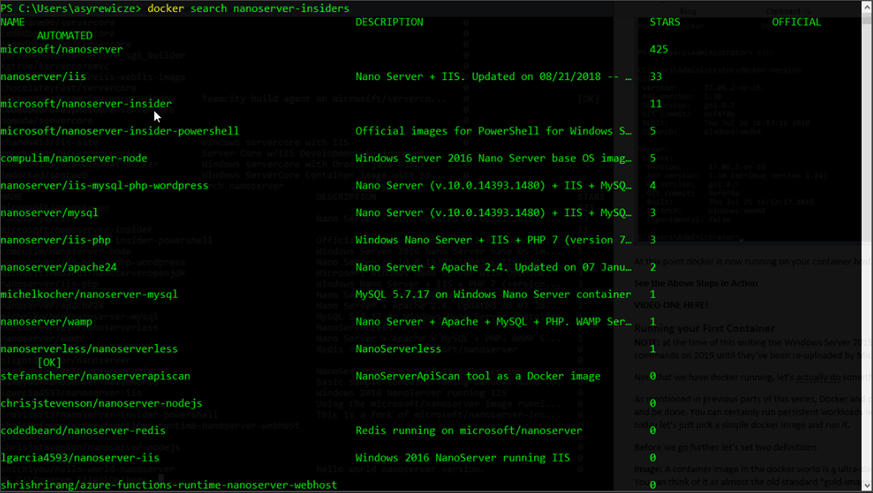Click the AUTOMATED column header
This screenshot has height=493, width=873.
pos(65,36)
